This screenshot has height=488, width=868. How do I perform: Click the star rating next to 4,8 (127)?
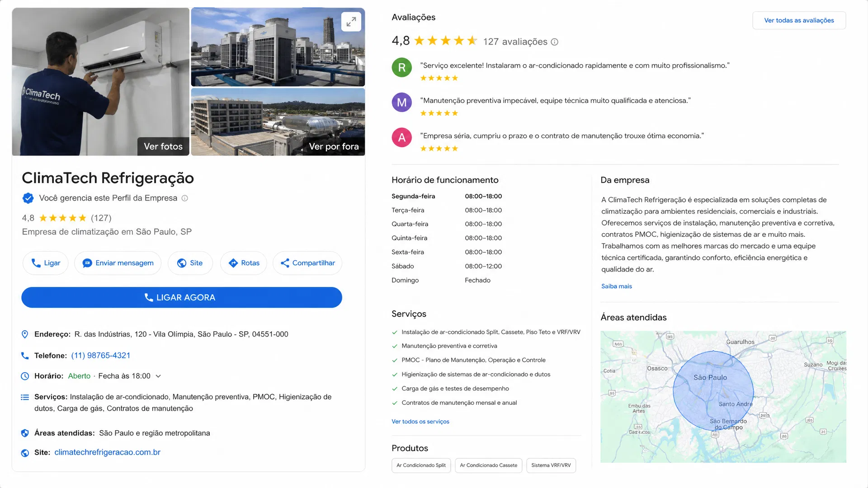point(62,218)
